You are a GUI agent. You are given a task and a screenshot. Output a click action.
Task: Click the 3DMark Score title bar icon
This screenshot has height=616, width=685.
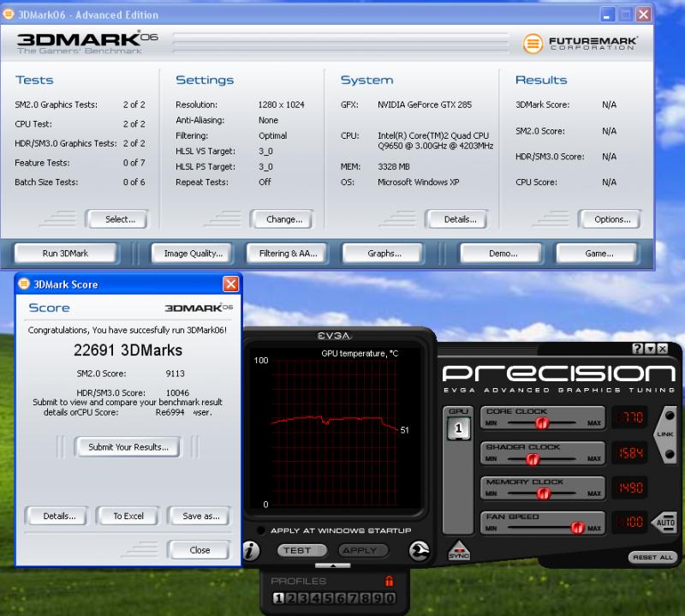[24, 284]
